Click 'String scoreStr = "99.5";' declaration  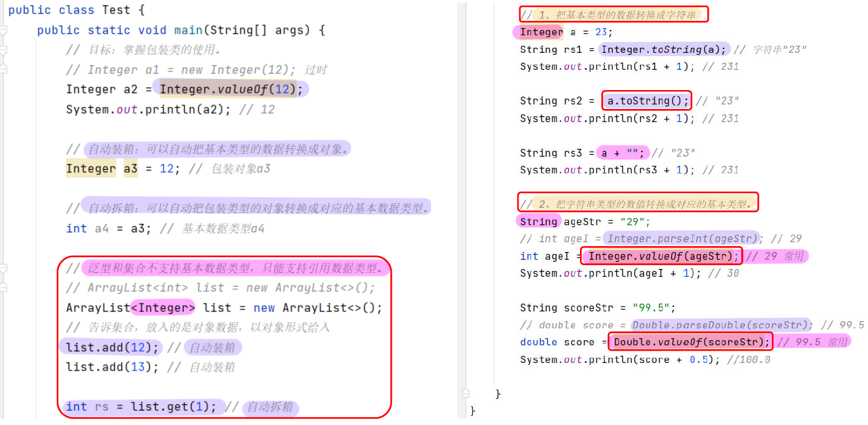(598, 307)
